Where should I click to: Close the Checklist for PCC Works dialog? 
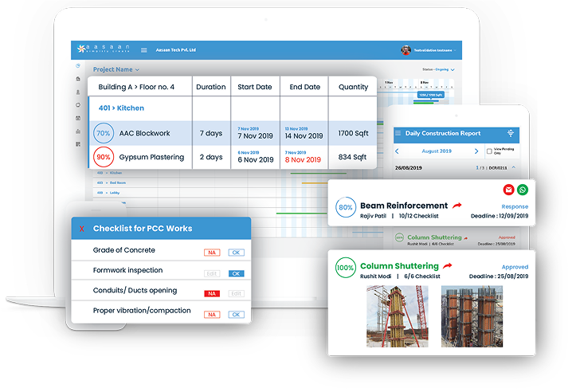coord(80,229)
